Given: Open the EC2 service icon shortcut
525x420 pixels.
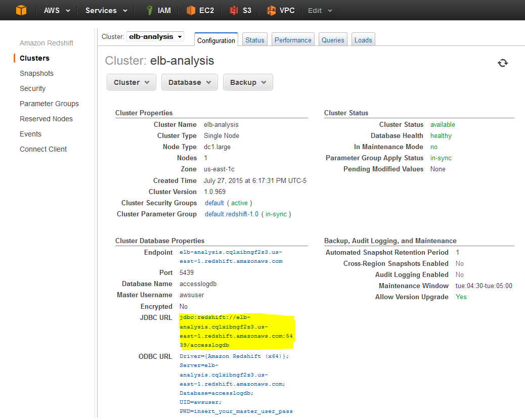Looking at the screenshot, I should (x=191, y=11).
